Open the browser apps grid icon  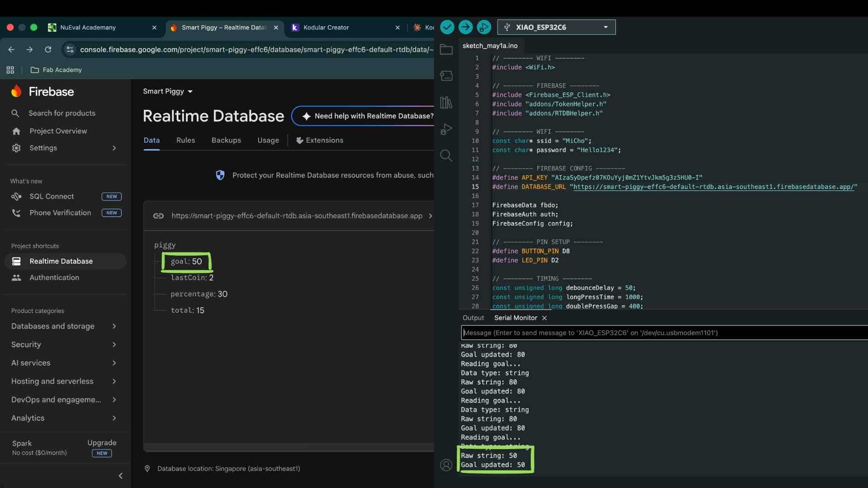pyautogui.click(x=10, y=70)
